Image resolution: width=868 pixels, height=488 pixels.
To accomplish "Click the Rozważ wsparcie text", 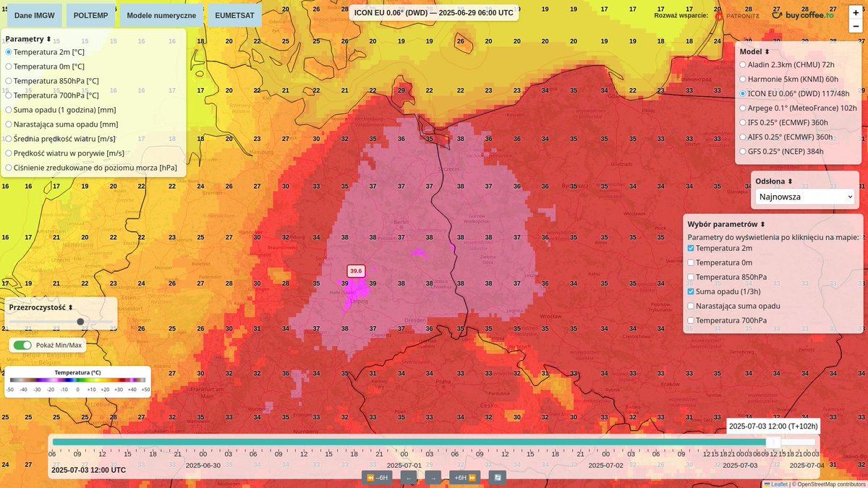I will click(x=681, y=15).
